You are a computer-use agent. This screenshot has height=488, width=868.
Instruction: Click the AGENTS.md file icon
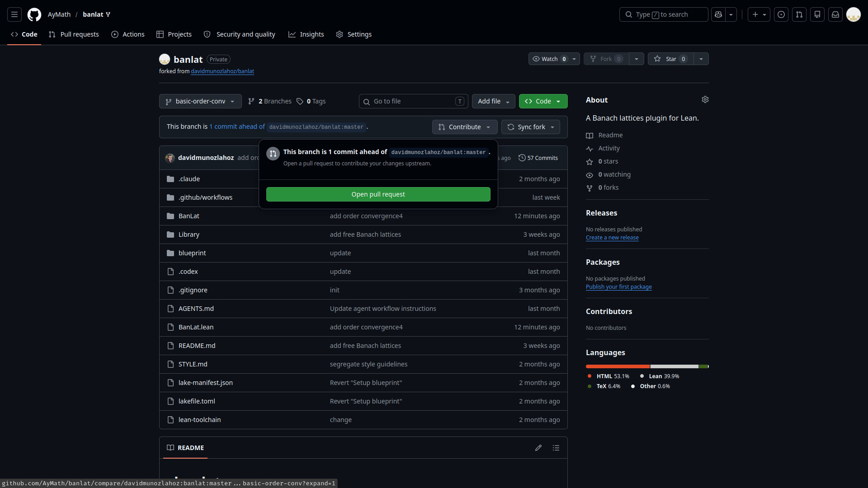(170, 309)
